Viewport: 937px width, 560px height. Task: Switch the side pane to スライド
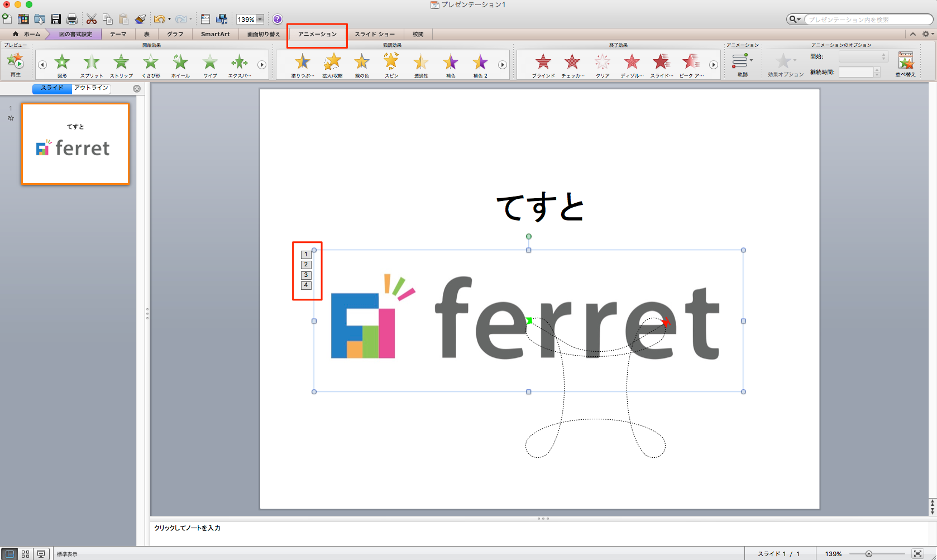click(52, 88)
